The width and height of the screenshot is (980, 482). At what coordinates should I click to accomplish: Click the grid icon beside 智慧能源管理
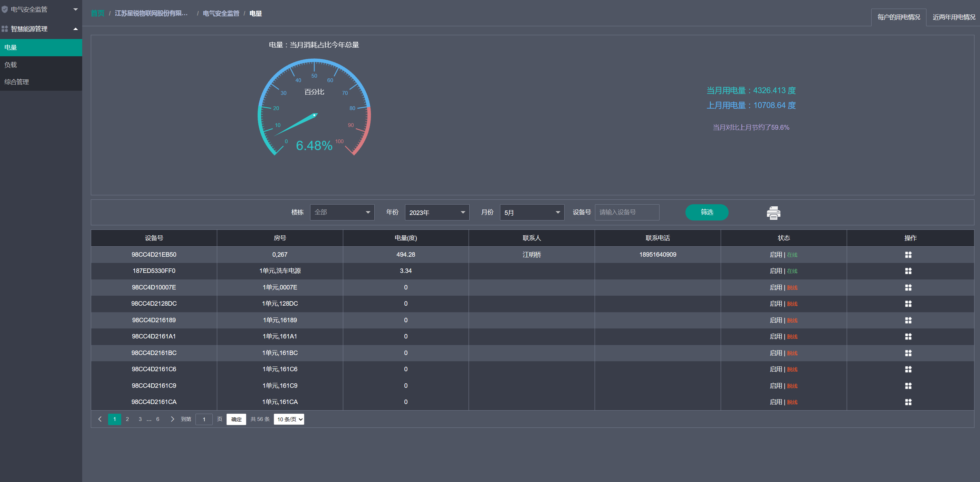point(4,29)
